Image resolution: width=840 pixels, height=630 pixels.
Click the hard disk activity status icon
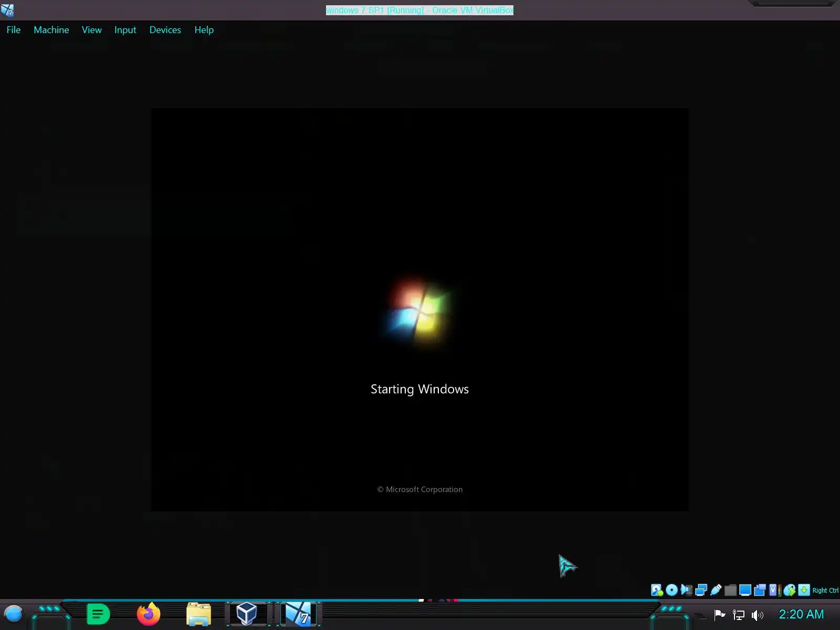tap(657, 590)
